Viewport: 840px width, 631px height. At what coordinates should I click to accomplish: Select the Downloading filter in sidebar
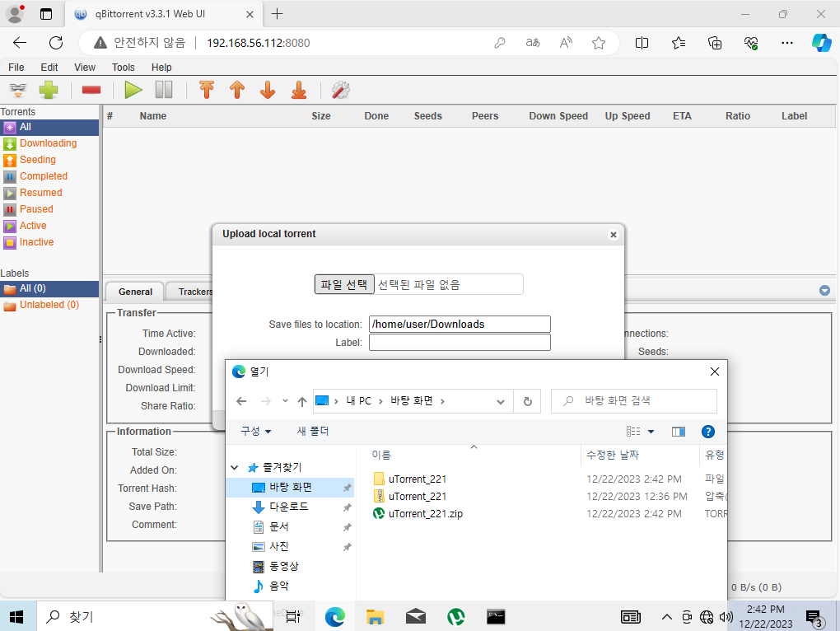(49, 143)
